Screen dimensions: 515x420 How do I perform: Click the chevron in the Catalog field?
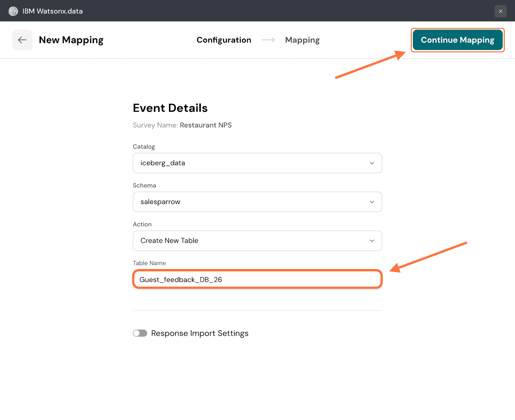pyautogui.click(x=372, y=163)
